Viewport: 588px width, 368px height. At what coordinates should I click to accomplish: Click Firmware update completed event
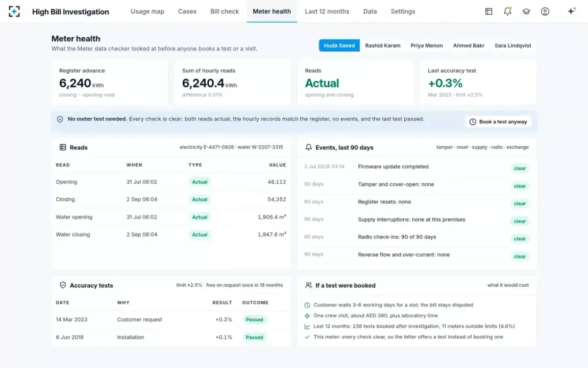393,167
